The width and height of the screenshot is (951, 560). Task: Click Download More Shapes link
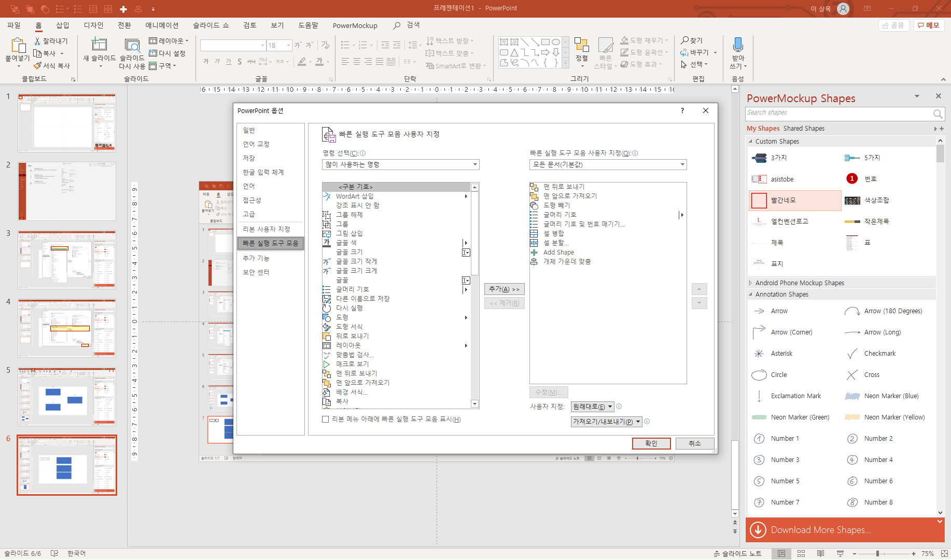pyautogui.click(x=820, y=530)
